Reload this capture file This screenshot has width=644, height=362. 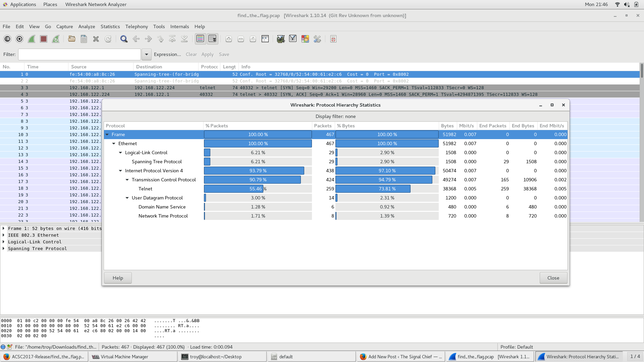pos(108,39)
